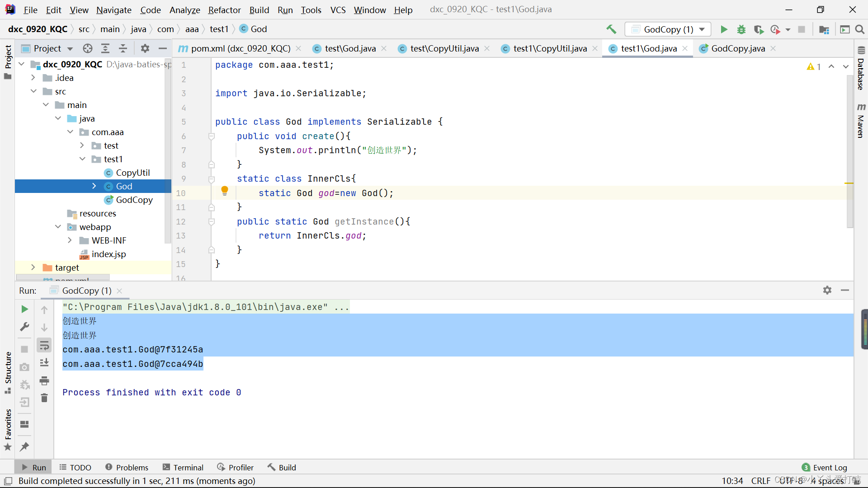Open Project Structure dialog icon
Screen dimensions: 868x488
[824, 29]
